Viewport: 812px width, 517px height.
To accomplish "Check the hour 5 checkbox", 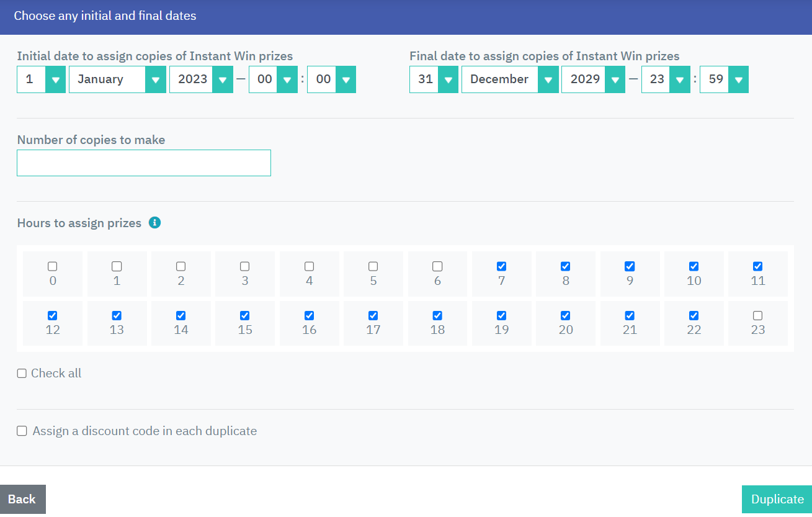I will click(x=373, y=266).
